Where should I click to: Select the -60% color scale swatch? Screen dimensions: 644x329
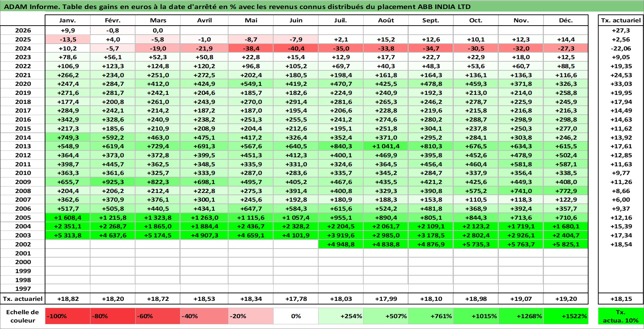tap(158, 316)
